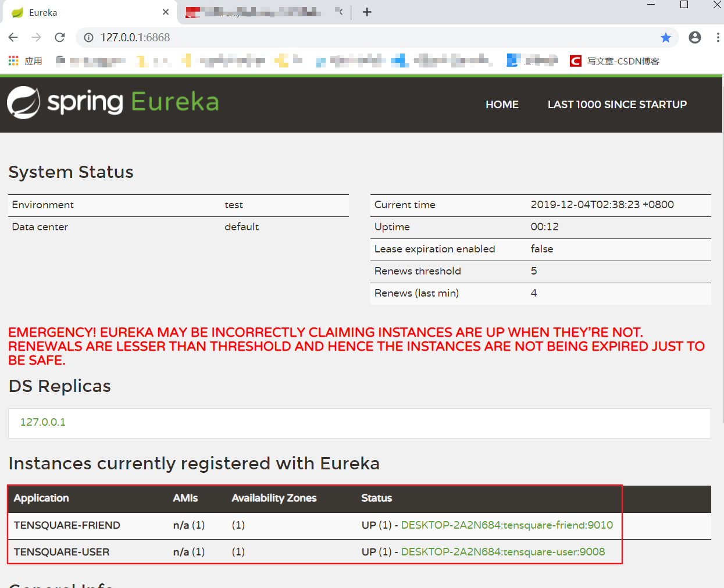
Task: Click the Uptime value 00:12
Action: click(x=544, y=227)
